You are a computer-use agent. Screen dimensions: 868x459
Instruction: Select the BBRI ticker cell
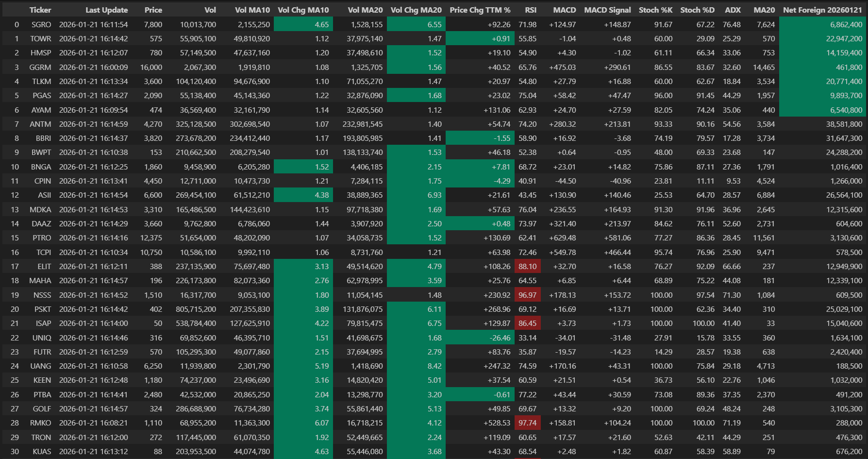[x=43, y=138]
